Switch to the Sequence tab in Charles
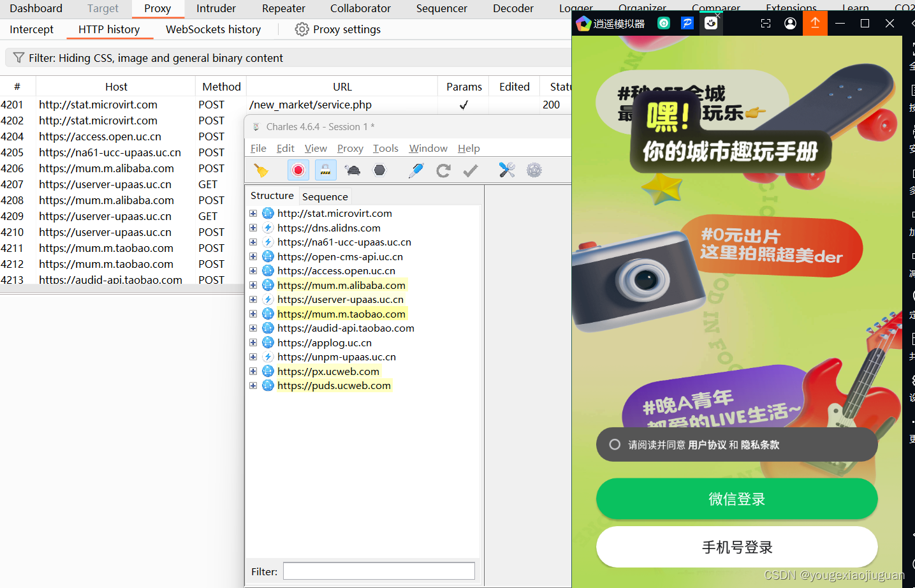This screenshot has width=915, height=588. (325, 196)
